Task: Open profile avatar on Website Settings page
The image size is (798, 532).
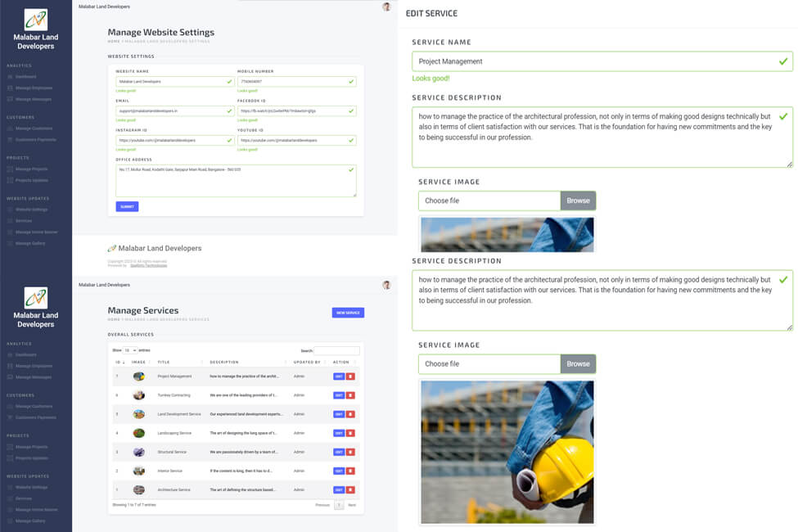Action: [386, 7]
